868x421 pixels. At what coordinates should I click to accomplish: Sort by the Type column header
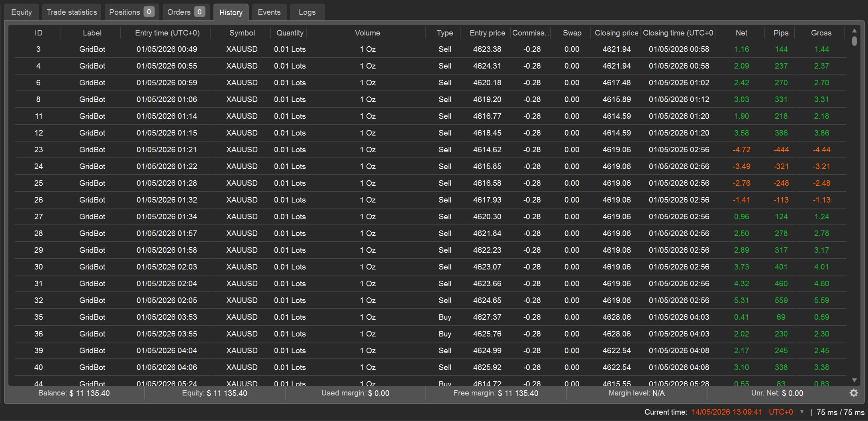click(x=445, y=33)
